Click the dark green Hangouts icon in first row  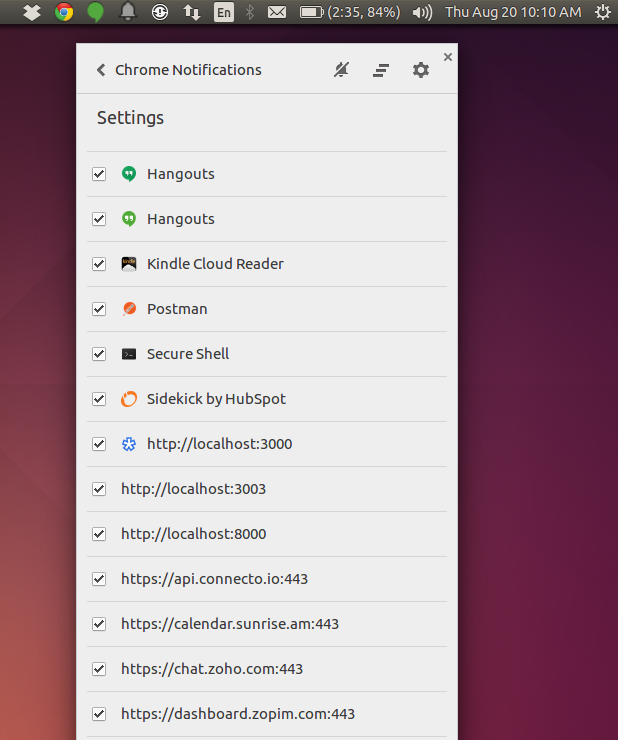tap(129, 174)
